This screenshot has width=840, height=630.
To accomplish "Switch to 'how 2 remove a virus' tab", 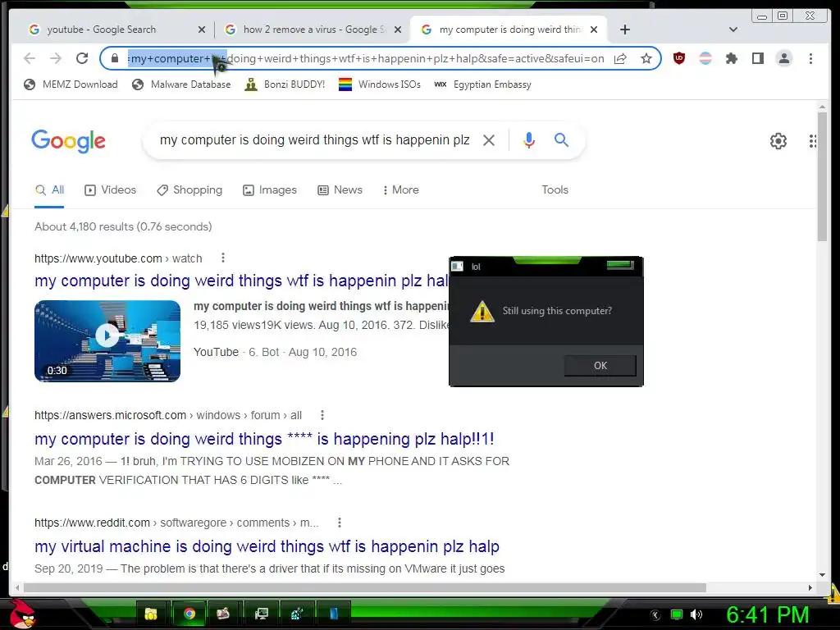I will [314, 30].
